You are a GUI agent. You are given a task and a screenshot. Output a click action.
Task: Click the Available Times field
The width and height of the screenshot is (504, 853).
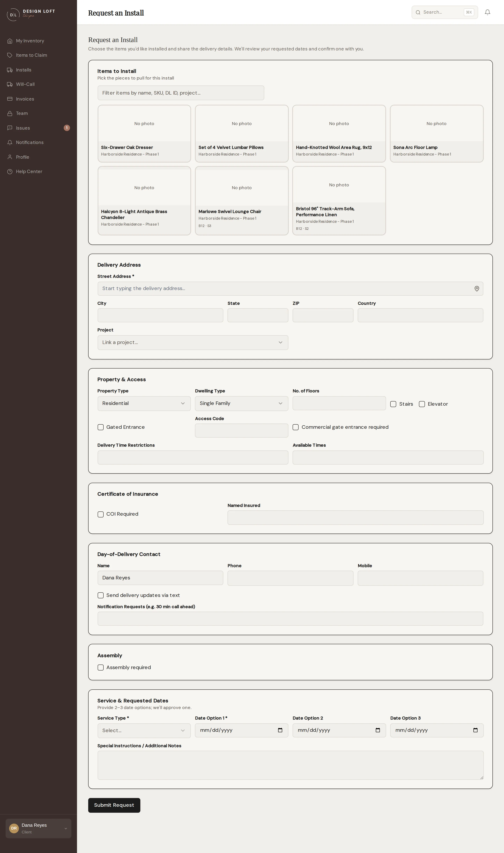coord(388,458)
